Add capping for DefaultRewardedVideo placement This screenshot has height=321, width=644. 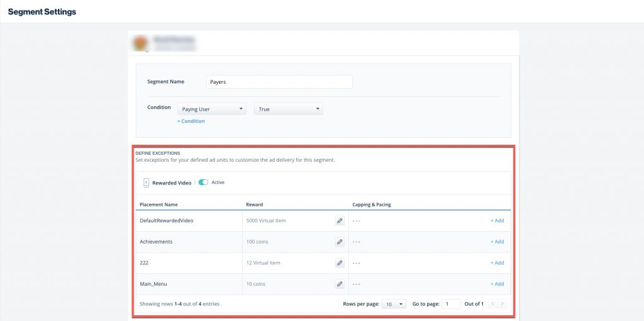(497, 221)
